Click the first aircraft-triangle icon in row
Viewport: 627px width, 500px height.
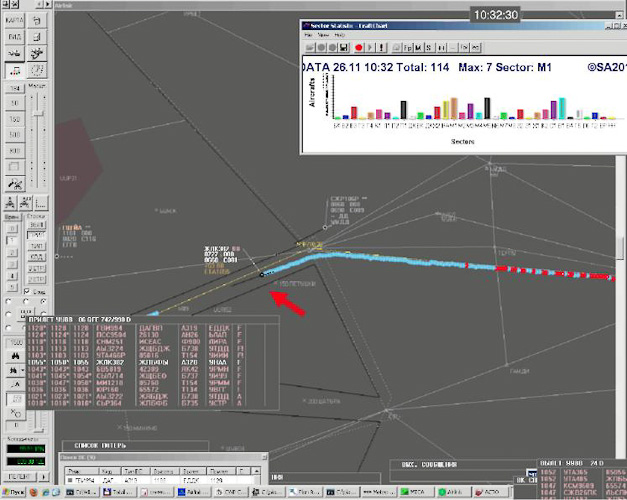10,203
